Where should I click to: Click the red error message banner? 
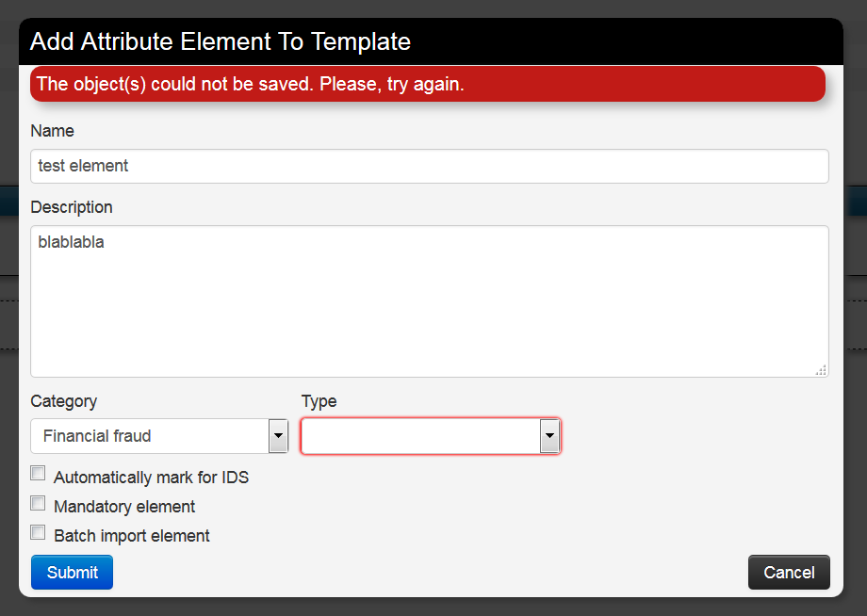pos(430,84)
